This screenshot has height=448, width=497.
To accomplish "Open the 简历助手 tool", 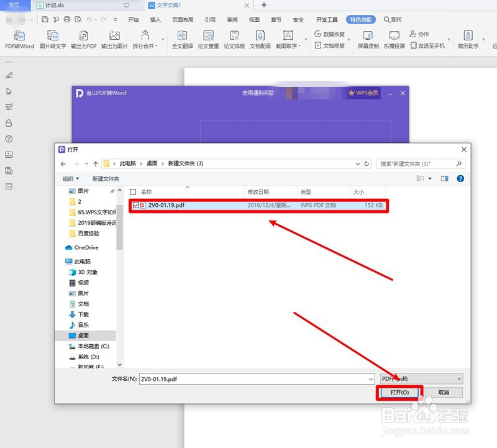I will click(468, 39).
